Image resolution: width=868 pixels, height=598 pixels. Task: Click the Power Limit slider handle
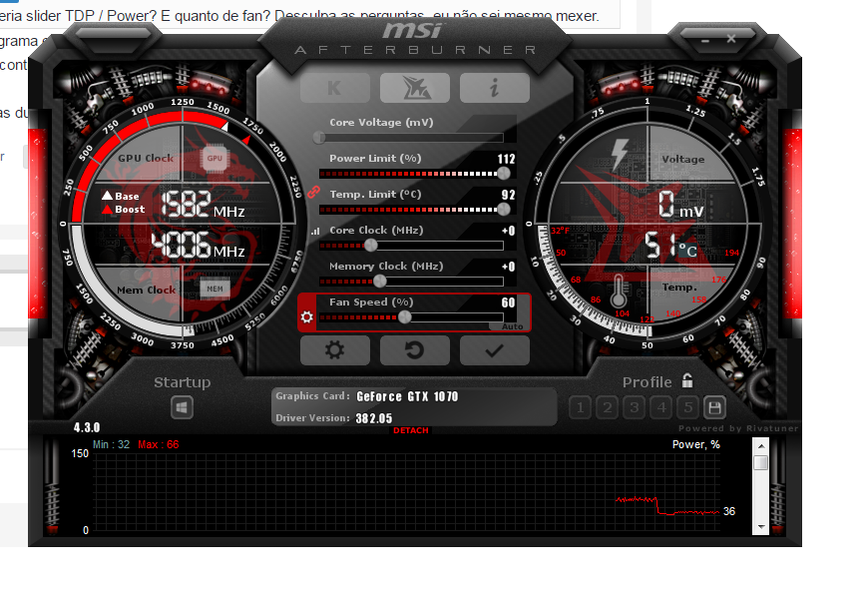504,174
